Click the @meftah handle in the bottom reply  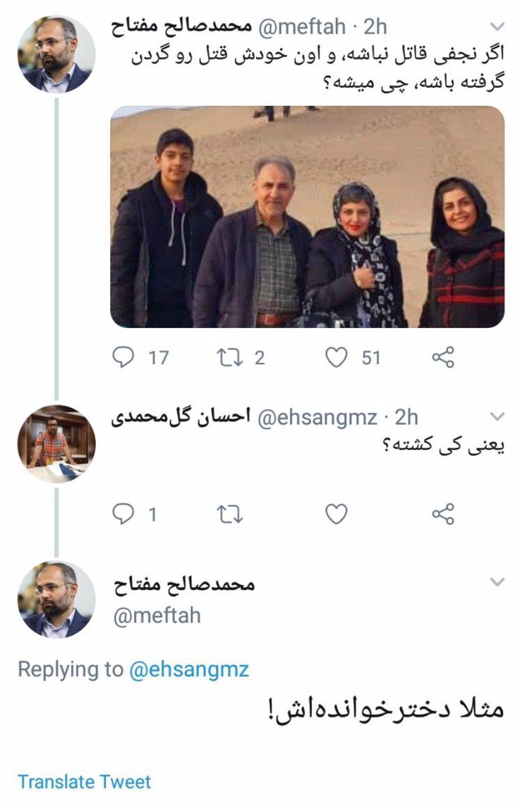tap(157, 616)
